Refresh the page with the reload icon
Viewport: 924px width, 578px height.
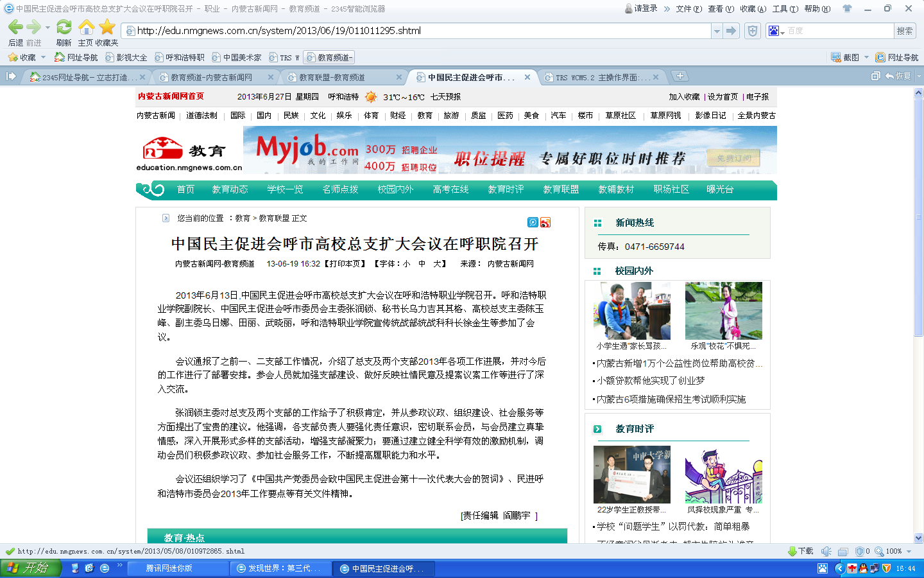[x=64, y=28]
